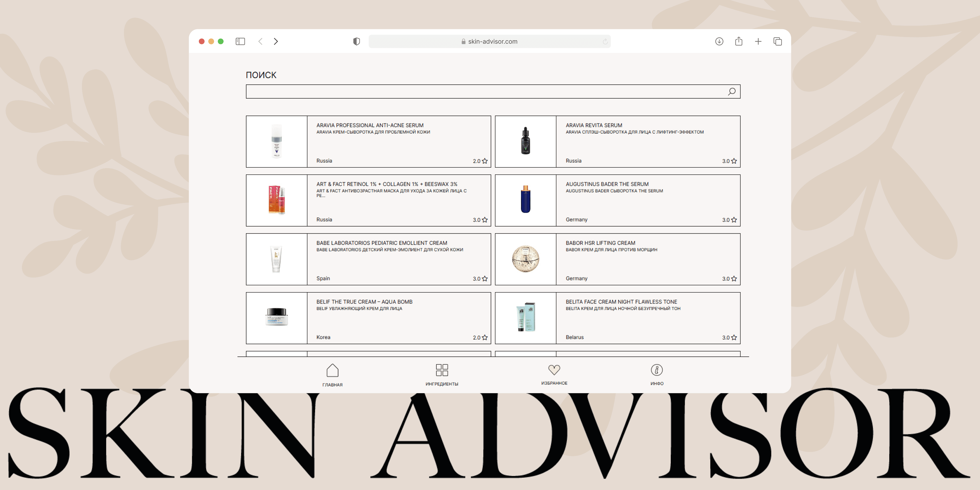Favorite Aravia Anti-Acne Serum star

(x=485, y=161)
